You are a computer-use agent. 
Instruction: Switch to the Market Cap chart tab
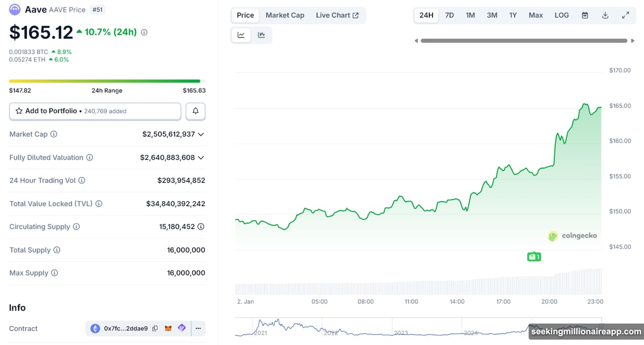(x=284, y=15)
